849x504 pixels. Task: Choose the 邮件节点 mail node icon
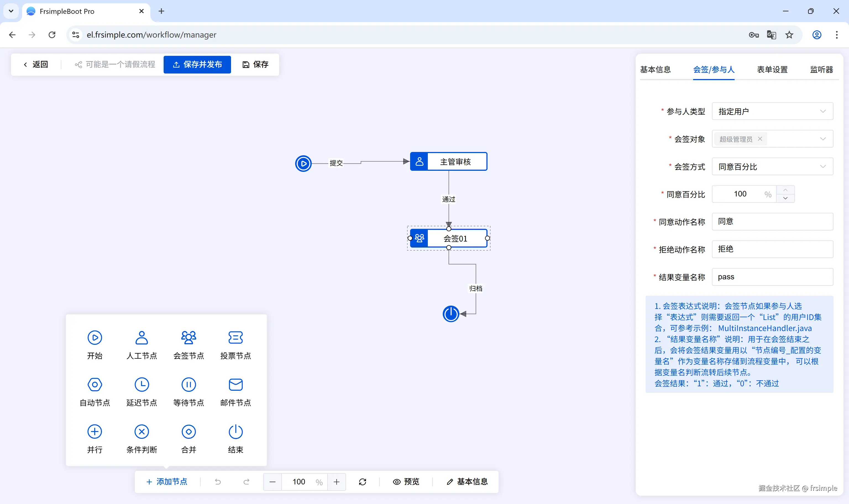235,384
